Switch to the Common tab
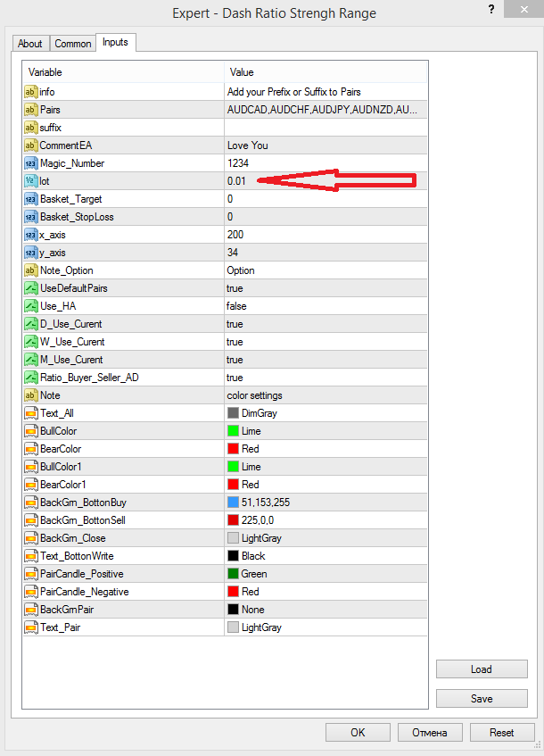 coord(73,44)
